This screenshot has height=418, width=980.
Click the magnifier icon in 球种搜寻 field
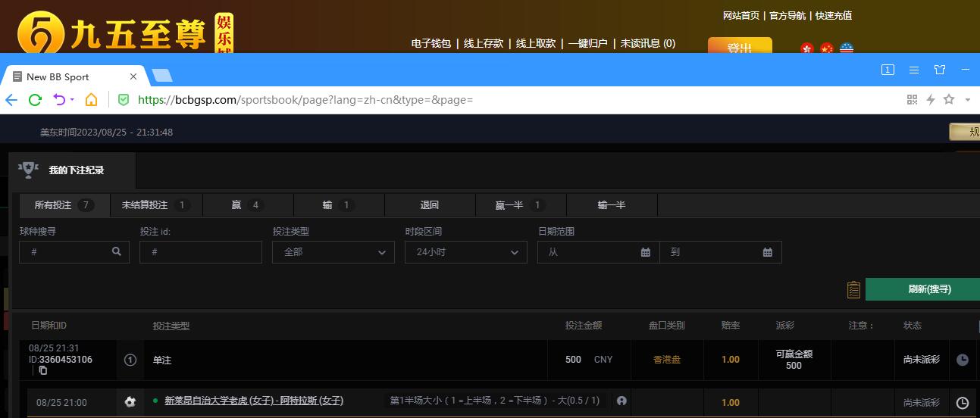(x=116, y=251)
